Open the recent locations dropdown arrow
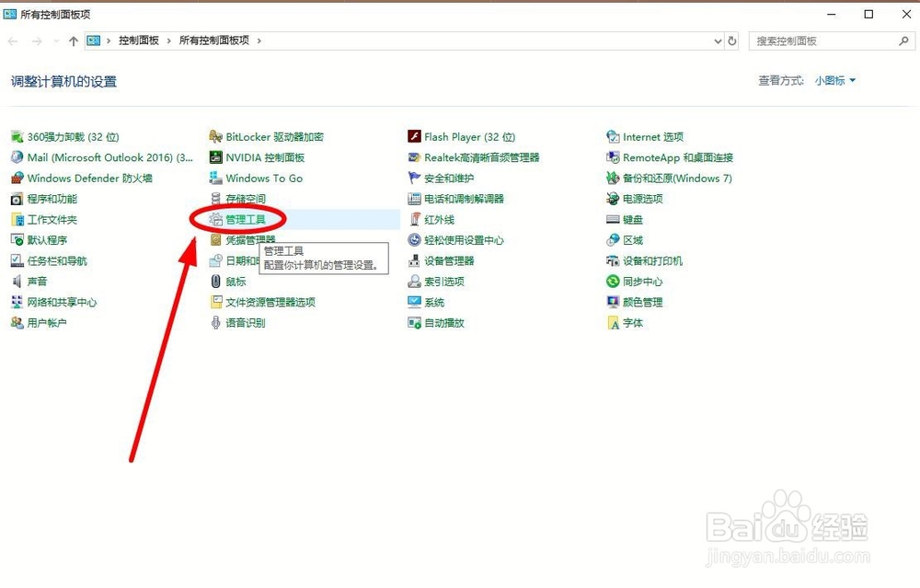The width and height of the screenshot is (920, 588). pos(56,41)
